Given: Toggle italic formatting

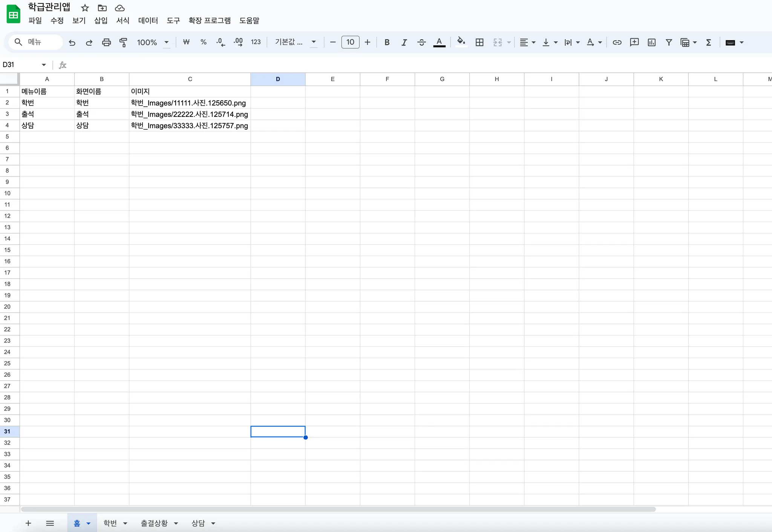Looking at the screenshot, I should [x=404, y=42].
